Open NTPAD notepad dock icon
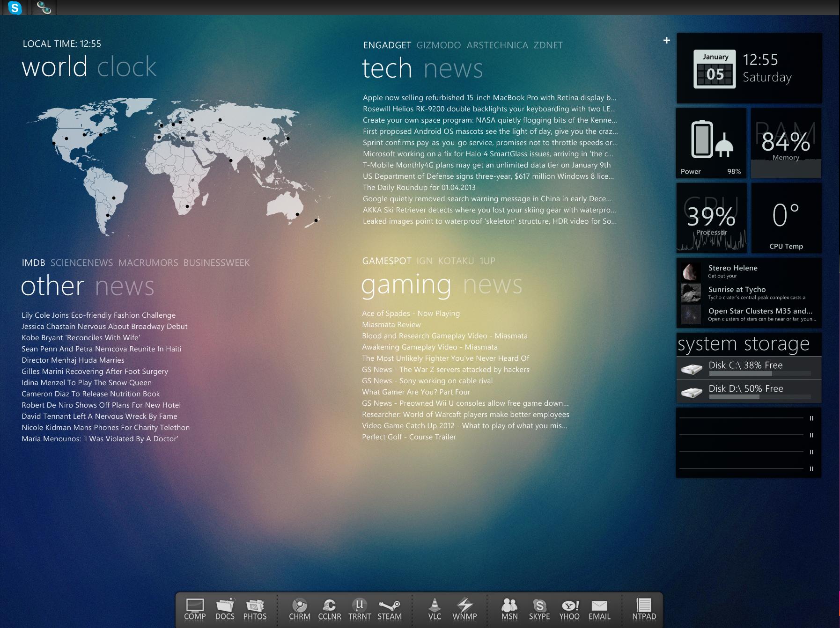 (644, 609)
